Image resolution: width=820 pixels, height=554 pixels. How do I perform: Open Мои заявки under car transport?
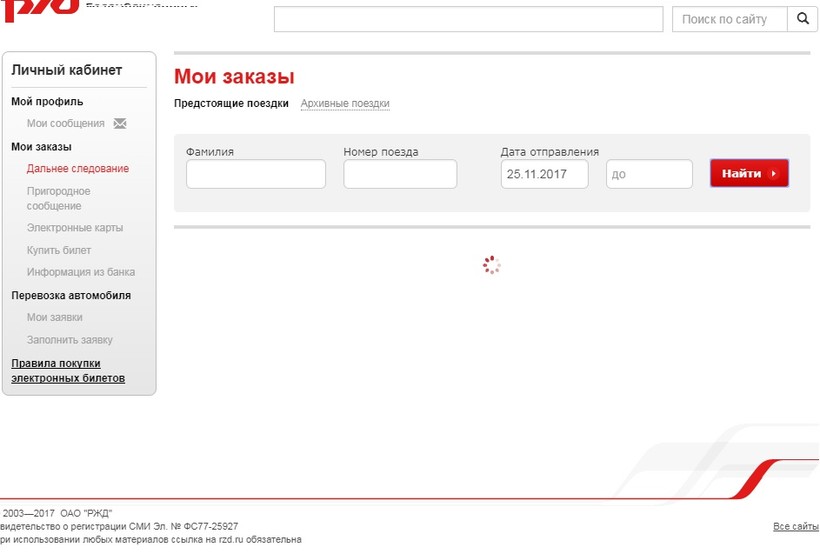[55, 317]
